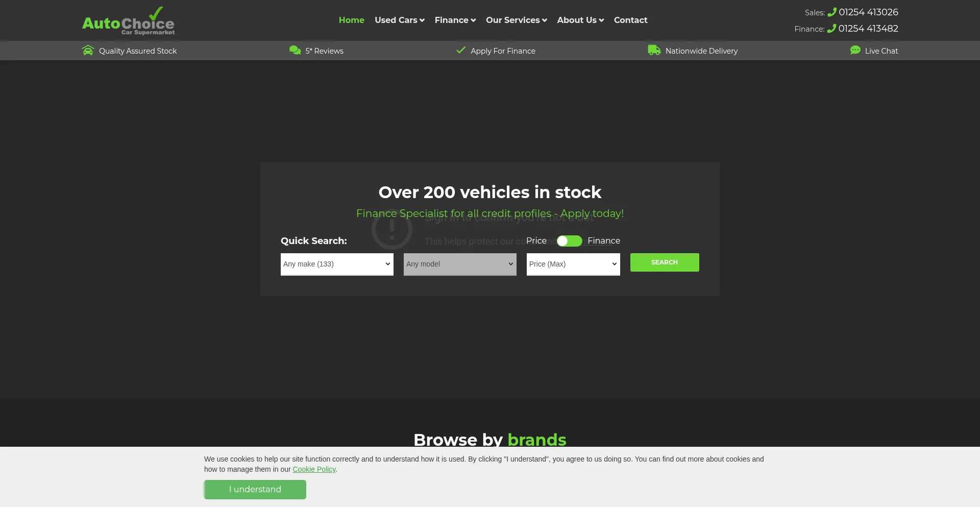980x507 pixels.
Task: Click the phone icon next to Finance number
Action: [831, 29]
